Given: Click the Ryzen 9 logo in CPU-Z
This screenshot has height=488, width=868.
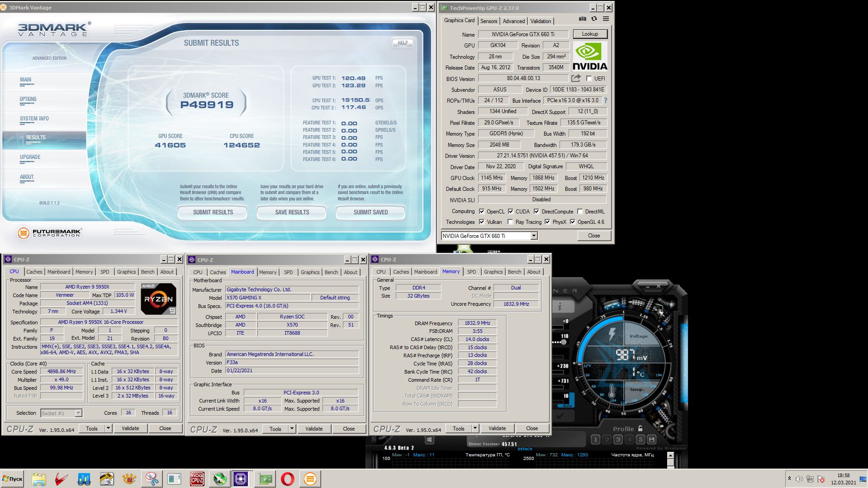Looking at the screenshot, I should 158,299.
